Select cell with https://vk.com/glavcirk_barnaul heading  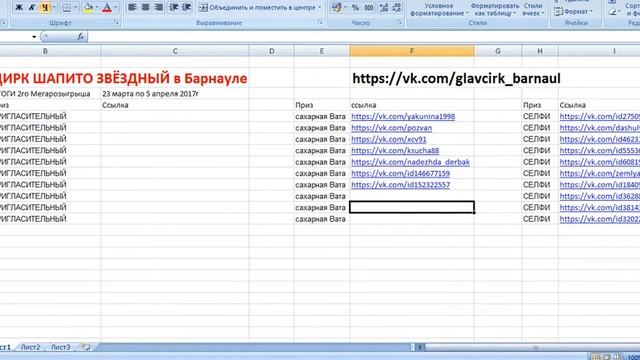[x=456, y=78]
